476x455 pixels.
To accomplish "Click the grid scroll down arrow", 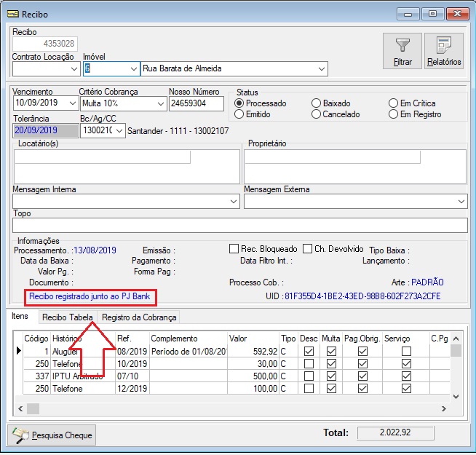I will [x=456, y=396].
